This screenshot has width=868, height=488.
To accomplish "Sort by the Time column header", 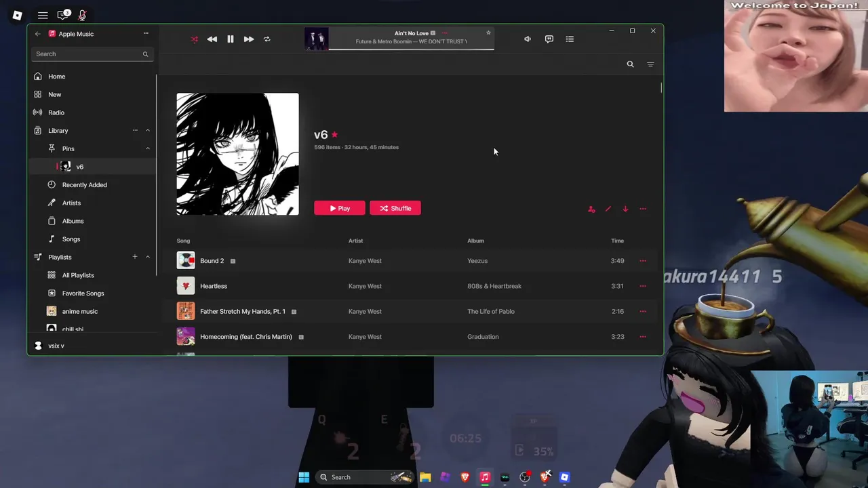I will [617, 241].
